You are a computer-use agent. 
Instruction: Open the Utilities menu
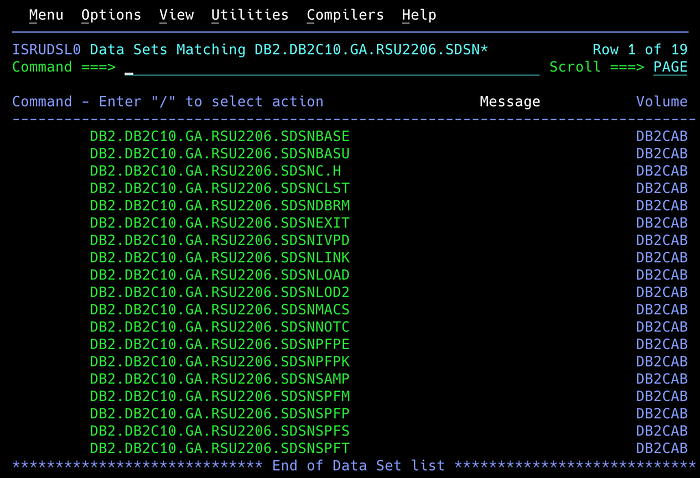[250, 15]
